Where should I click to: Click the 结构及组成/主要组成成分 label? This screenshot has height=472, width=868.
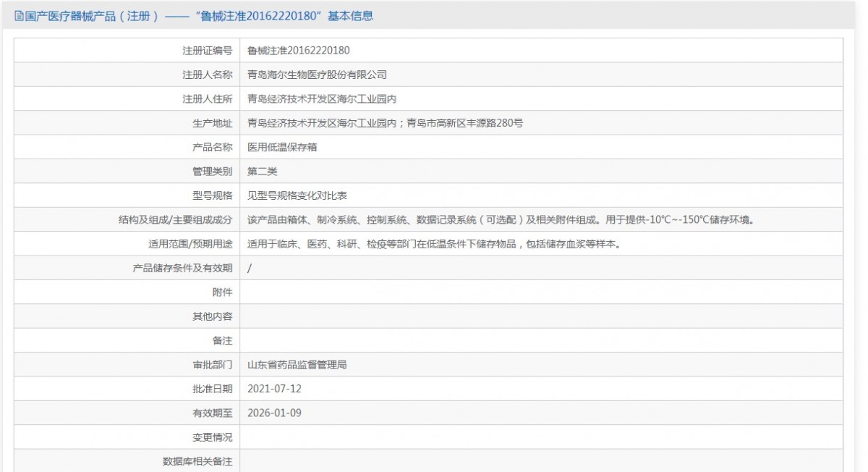[176, 219]
